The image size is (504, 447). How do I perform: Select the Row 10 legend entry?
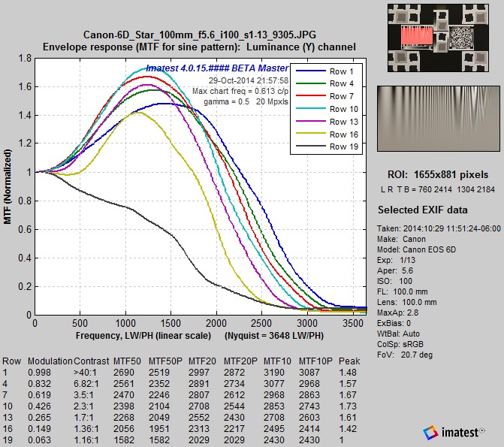point(327,110)
